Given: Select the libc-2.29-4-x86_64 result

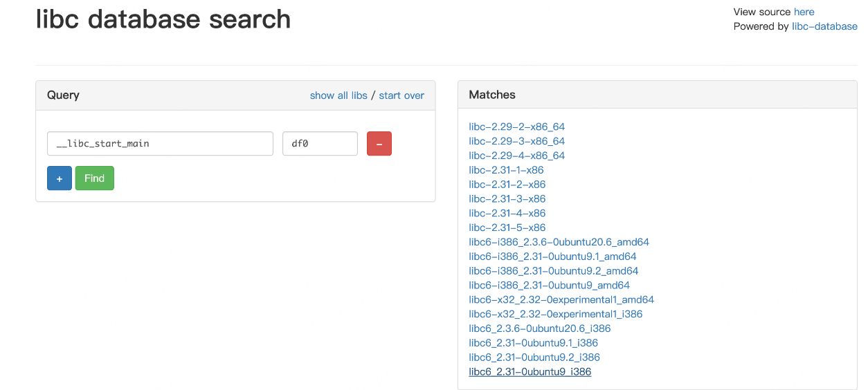Looking at the screenshot, I should click(x=516, y=156).
